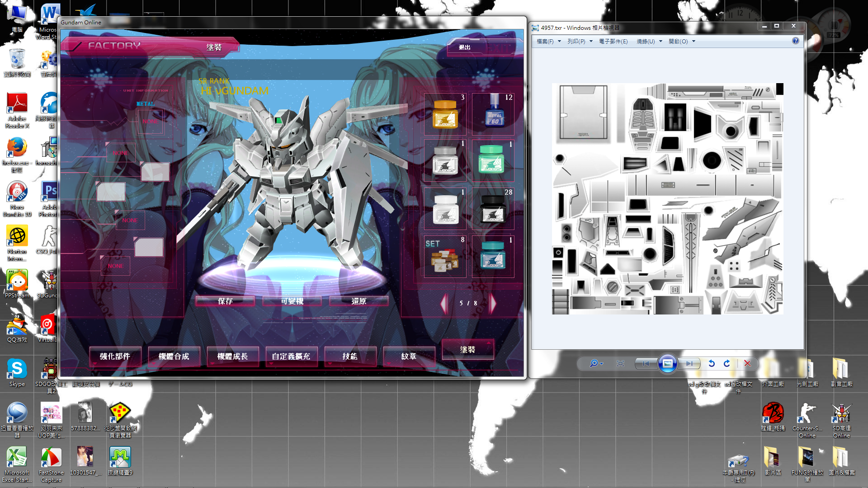
Task: Choose the black paint jar
Action: (x=493, y=209)
